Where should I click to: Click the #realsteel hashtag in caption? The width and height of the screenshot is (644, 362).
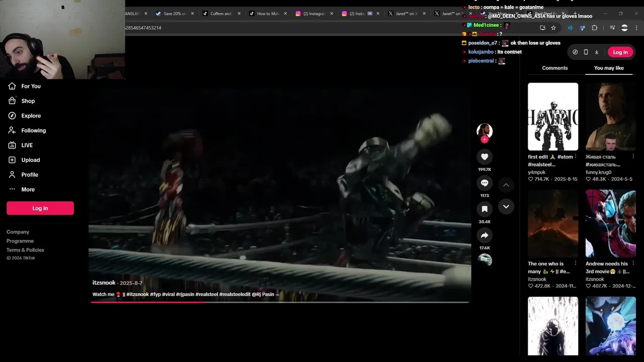click(x=206, y=294)
